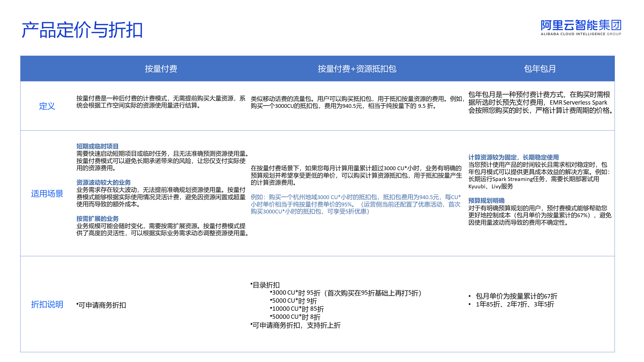Click the 短期或临时项目 heading
This screenshot has width=644, height=362.
(x=97, y=146)
